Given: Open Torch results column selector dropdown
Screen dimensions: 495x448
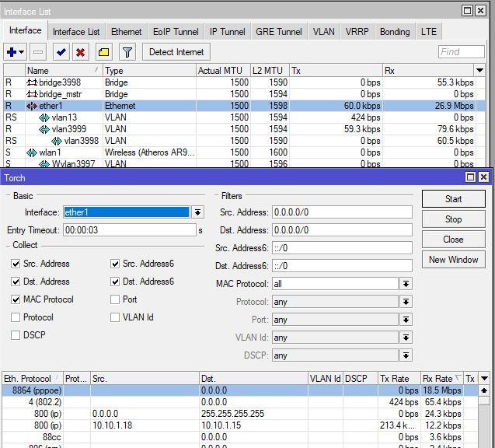Looking at the screenshot, I should pyautogui.click(x=484, y=378).
